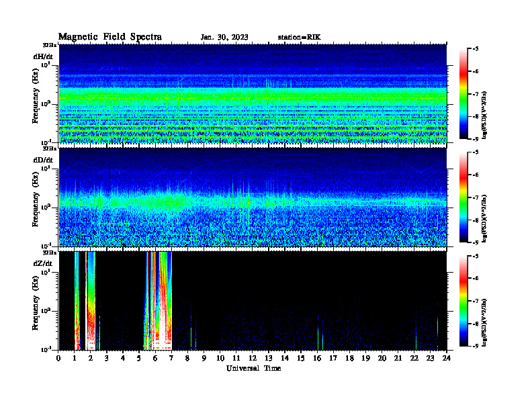Click the "5" tick on the time axis

coord(139,358)
